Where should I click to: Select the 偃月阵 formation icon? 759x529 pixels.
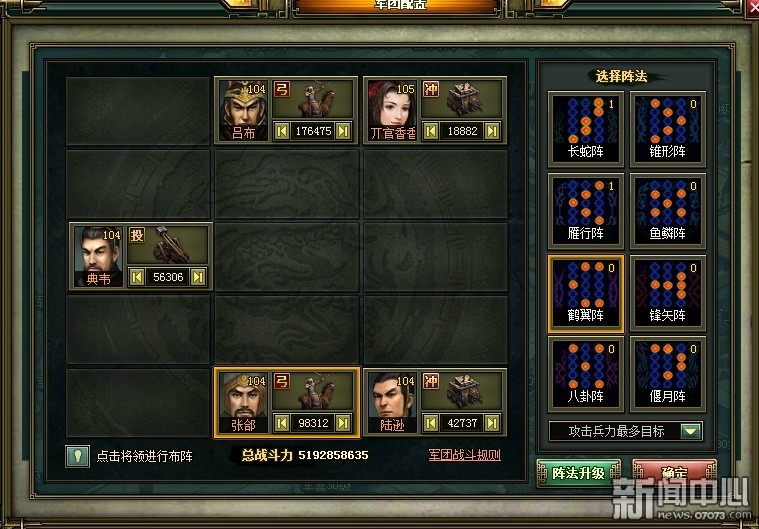(668, 374)
